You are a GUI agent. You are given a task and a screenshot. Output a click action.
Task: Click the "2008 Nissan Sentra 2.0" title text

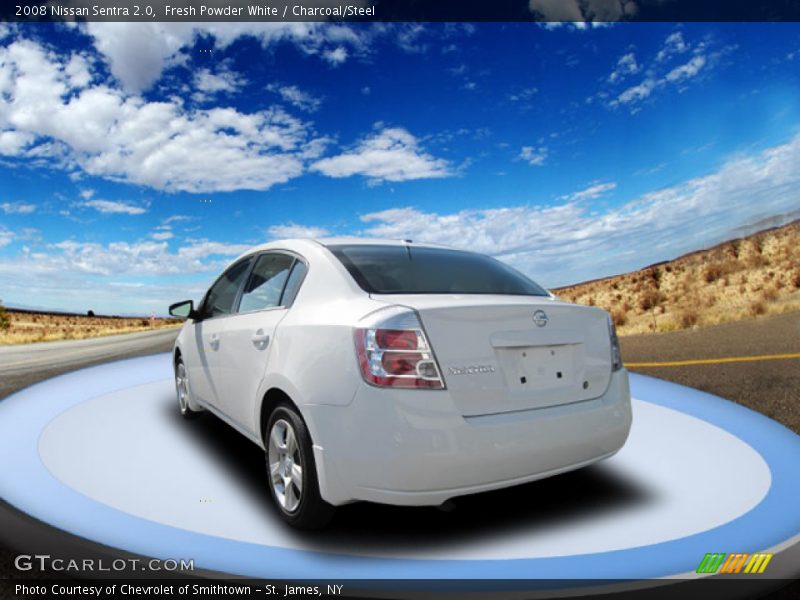point(85,11)
